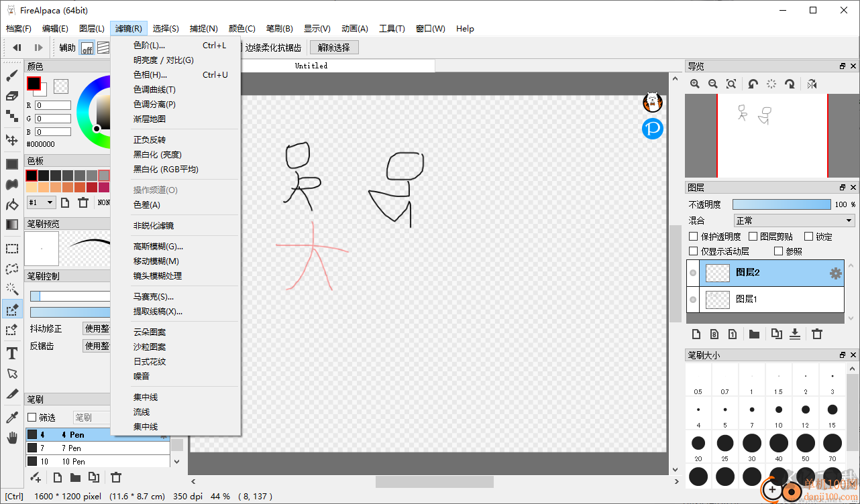Screen dimensions: 860x504
Task: Float the 笔刷大小 panel
Action: 843,355
